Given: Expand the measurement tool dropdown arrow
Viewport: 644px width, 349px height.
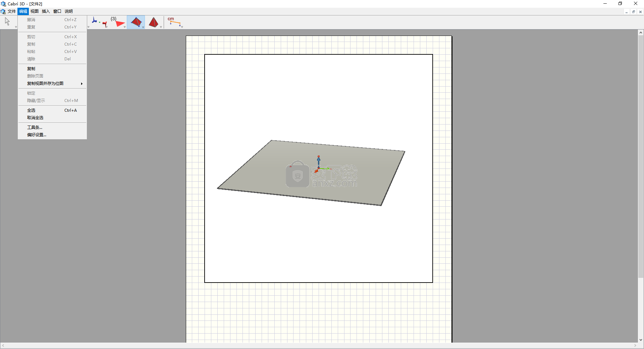Looking at the screenshot, I should pos(182,27).
